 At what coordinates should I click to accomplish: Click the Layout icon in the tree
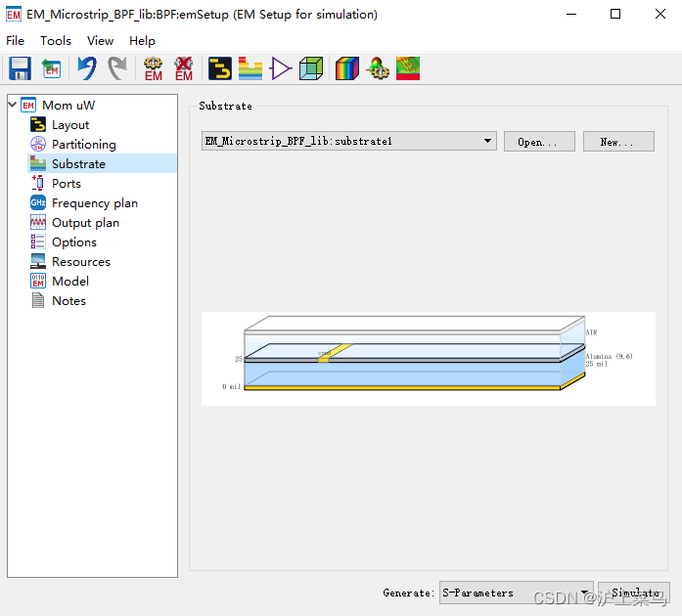(38, 124)
